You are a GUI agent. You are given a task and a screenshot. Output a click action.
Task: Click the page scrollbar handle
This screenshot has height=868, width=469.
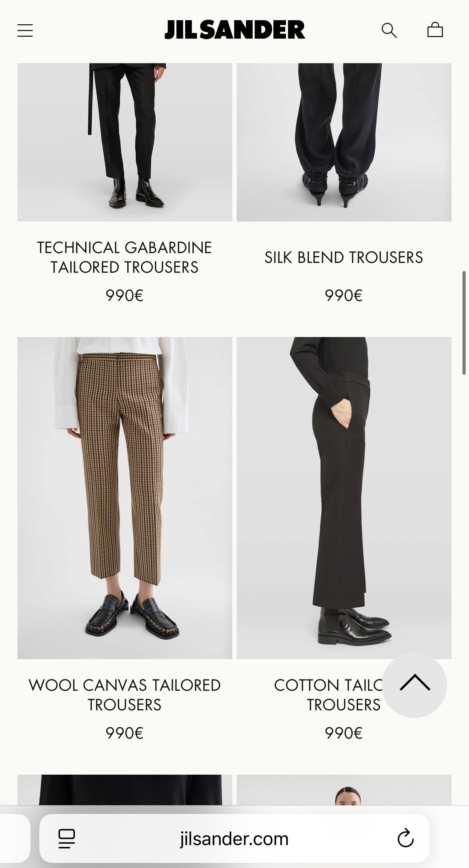tap(464, 323)
